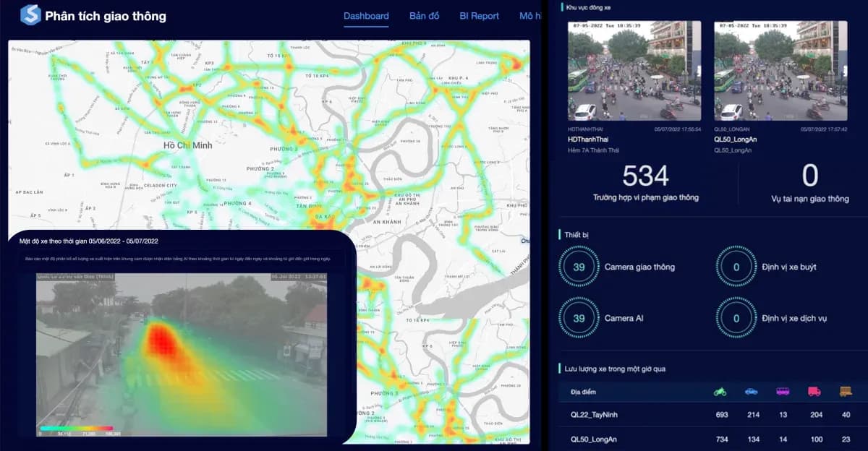Image resolution: width=868 pixels, height=451 pixels.
Task: Click the Địa điểm column header
Action: (x=583, y=392)
